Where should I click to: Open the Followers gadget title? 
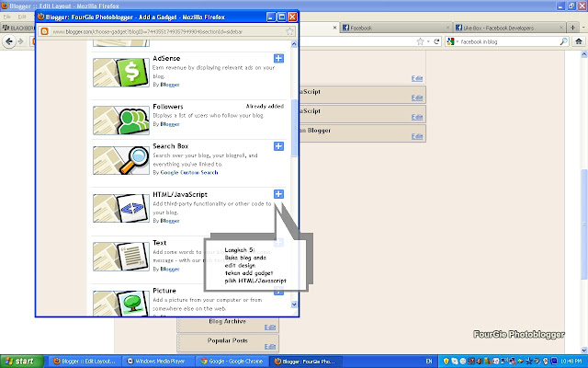(168, 107)
